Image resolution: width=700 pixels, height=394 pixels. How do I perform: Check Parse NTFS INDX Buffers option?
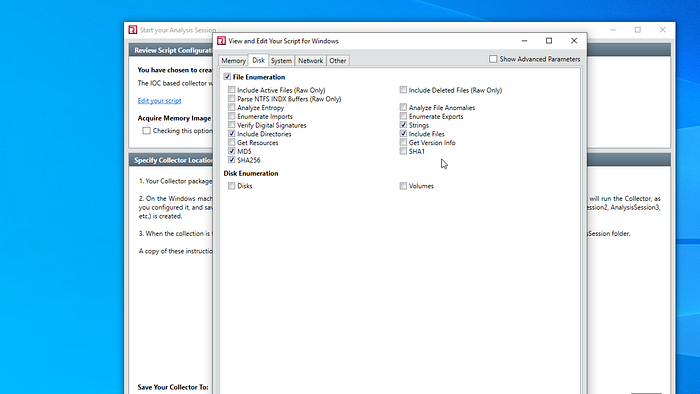pyautogui.click(x=231, y=99)
